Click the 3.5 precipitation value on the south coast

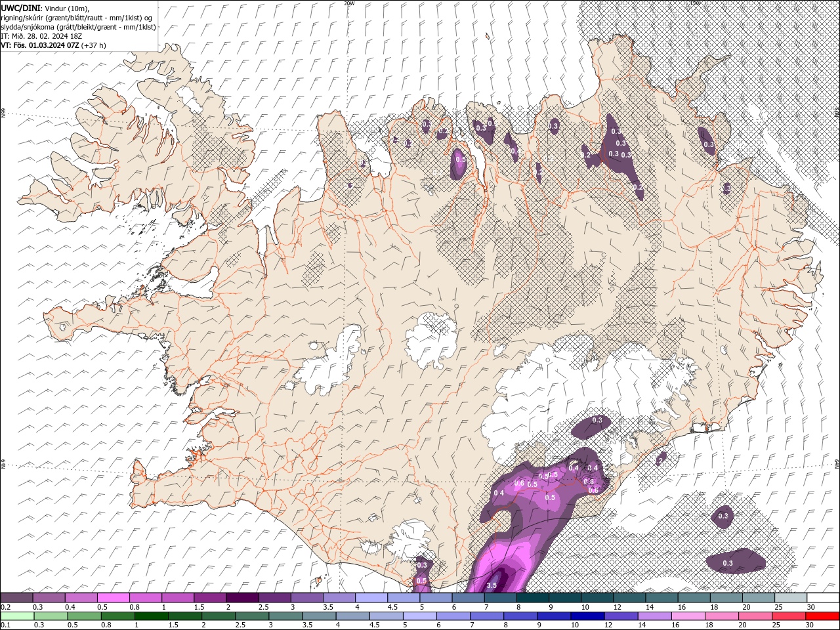point(492,585)
